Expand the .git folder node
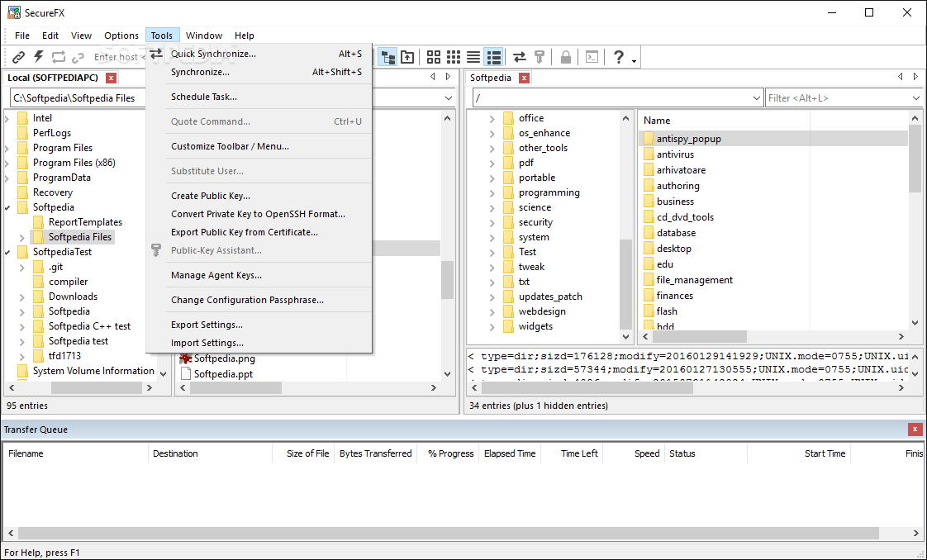Image resolution: width=927 pixels, height=560 pixels. pyautogui.click(x=22, y=267)
